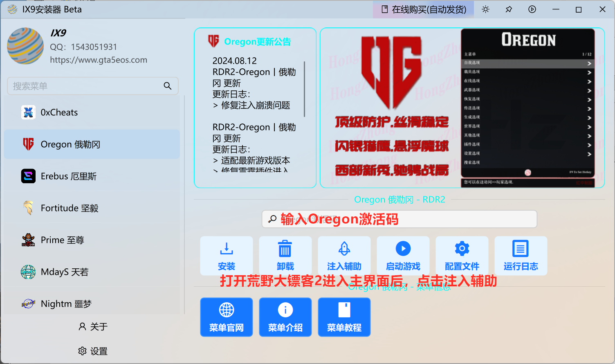The image size is (615, 364).
Task: Click the '> 修复注入崩溃问题' changelog line
Action: [251, 106]
